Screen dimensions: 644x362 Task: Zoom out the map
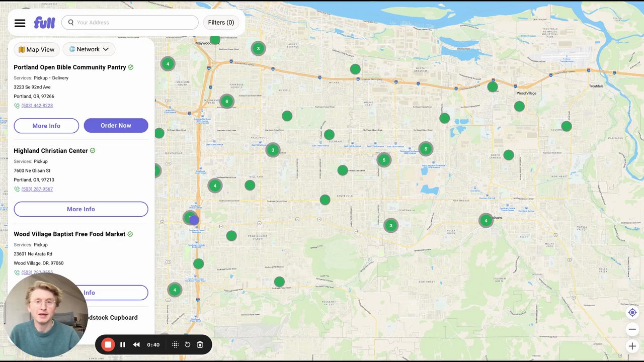632,329
